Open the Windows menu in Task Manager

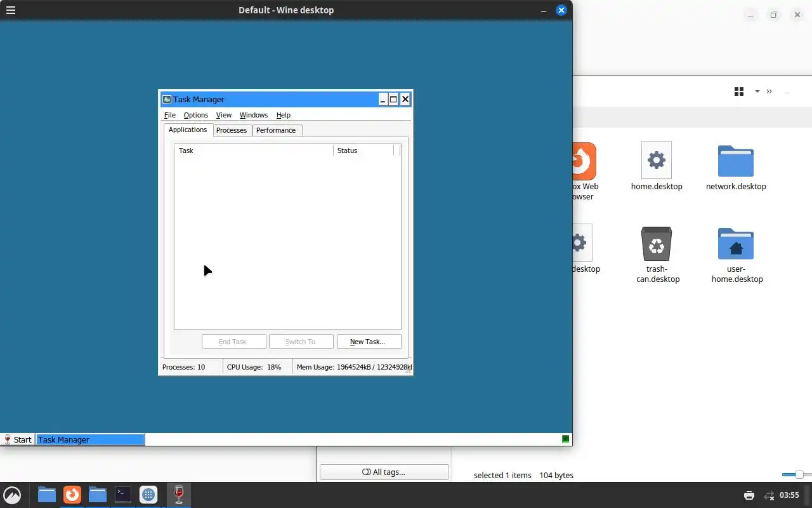(x=253, y=115)
